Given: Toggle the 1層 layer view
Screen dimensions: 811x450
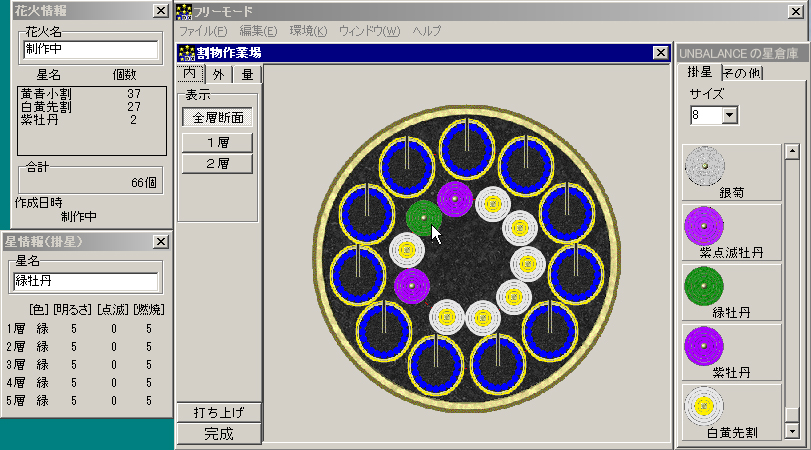Looking at the screenshot, I should [x=217, y=140].
